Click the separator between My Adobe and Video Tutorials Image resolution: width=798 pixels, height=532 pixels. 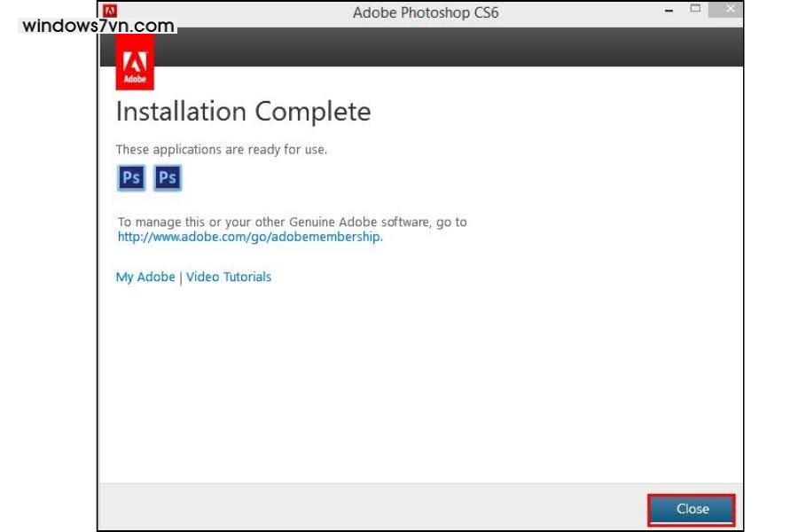tap(181, 278)
